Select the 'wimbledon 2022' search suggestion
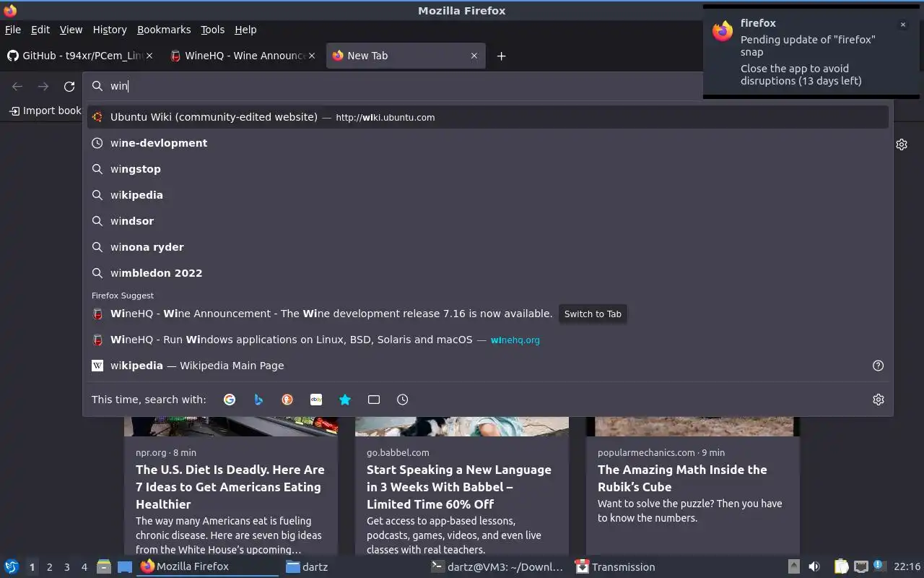Viewport: 924px width, 578px height. [488, 273]
